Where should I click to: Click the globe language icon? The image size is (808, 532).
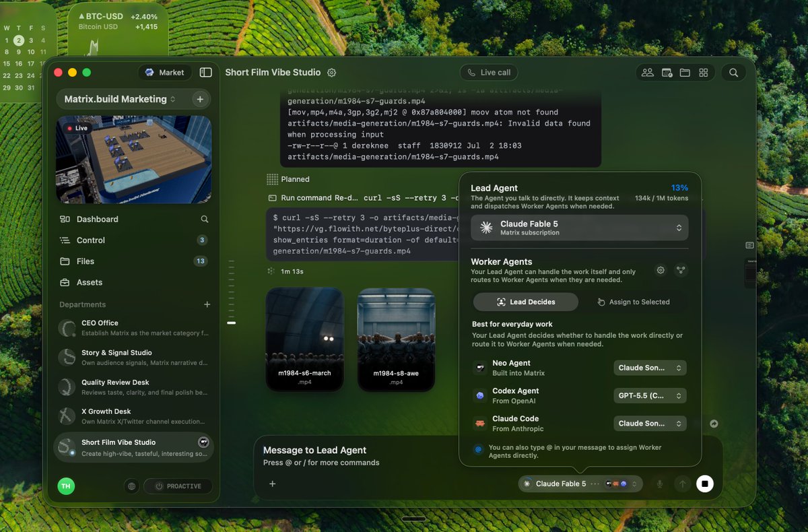click(x=132, y=486)
